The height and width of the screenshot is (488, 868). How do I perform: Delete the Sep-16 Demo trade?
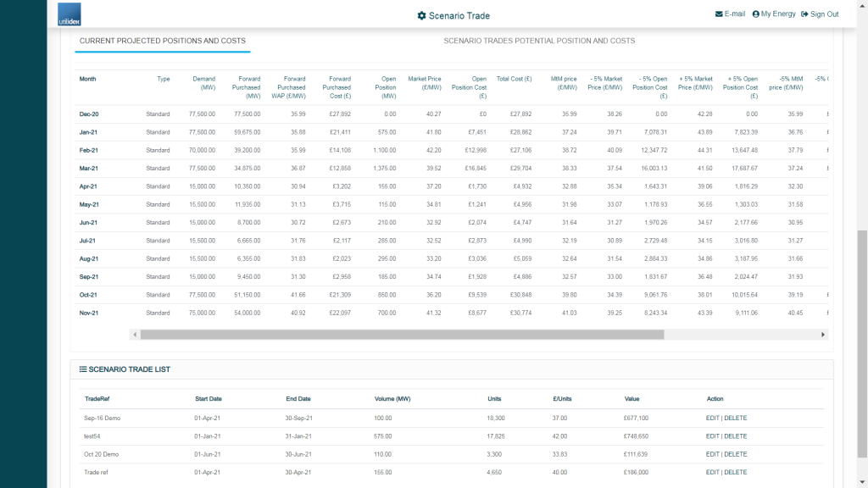(x=736, y=418)
